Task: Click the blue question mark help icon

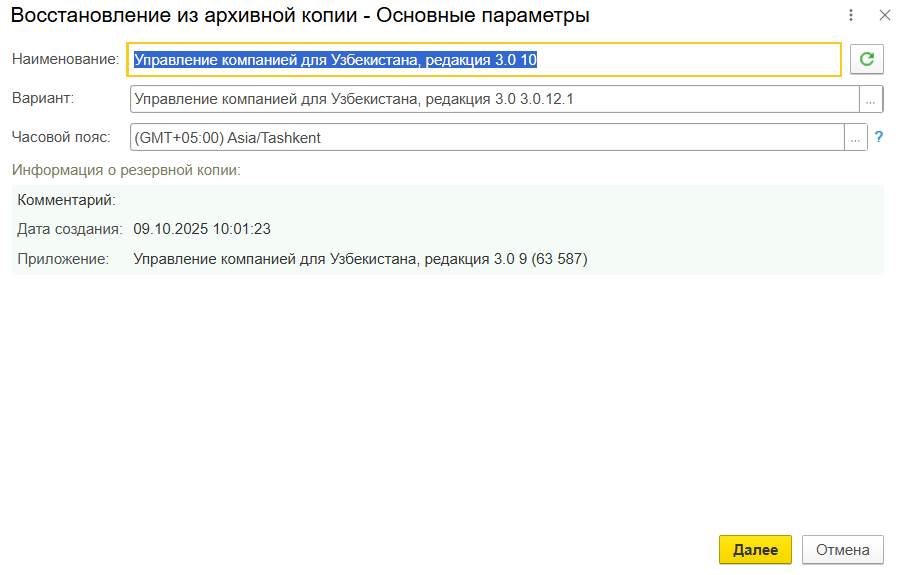Action: point(879,138)
